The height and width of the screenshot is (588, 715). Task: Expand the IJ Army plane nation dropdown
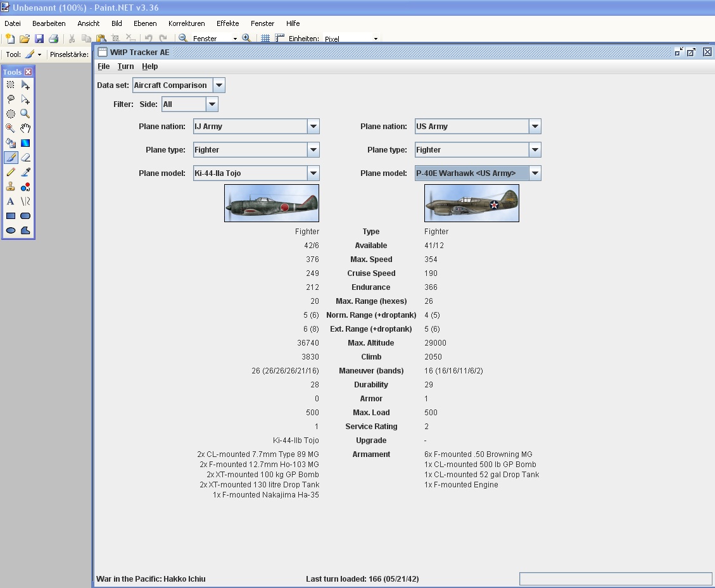point(313,126)
